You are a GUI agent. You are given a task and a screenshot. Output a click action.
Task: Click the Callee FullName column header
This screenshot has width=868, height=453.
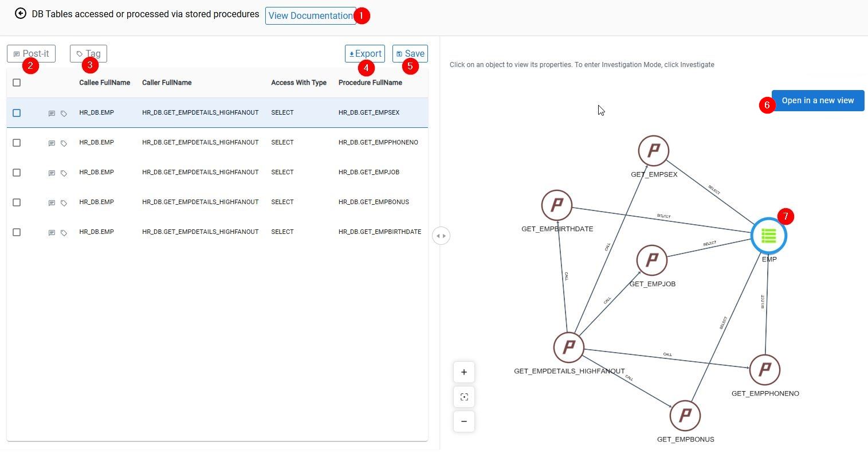(x=104, y=83)
